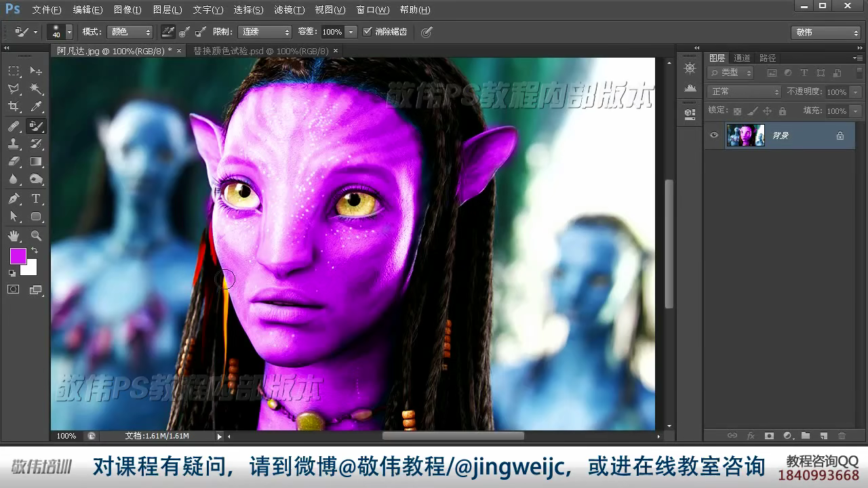
Task: Select the Color Replacement brush tool
Action: [36, 126]
